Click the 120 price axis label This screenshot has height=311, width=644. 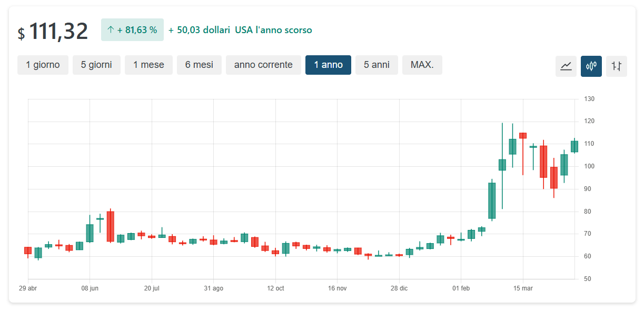[x=589, y=121]
